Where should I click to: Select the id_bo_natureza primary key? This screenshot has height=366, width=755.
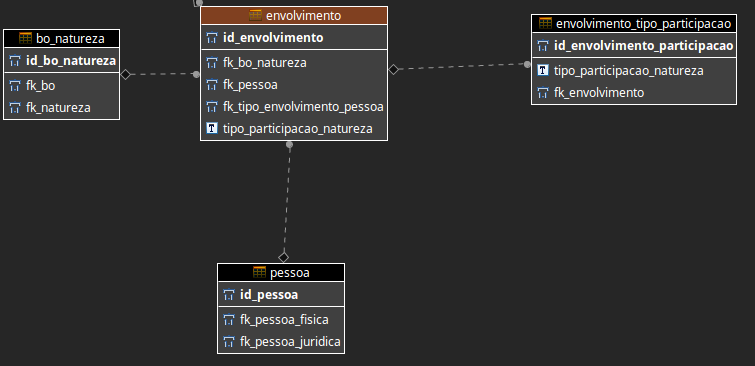(62, 61)
